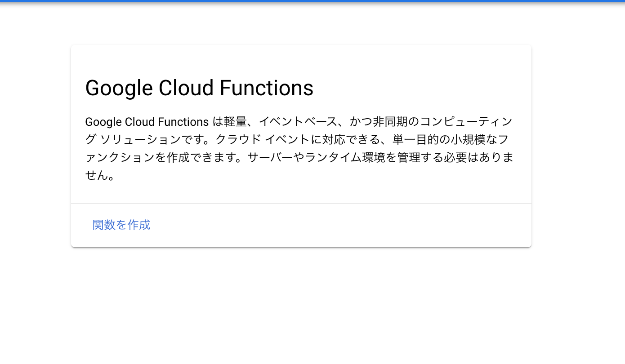625x364 pixels.
Task: Click the blue bar at the top
Action: tap(312, 1)
